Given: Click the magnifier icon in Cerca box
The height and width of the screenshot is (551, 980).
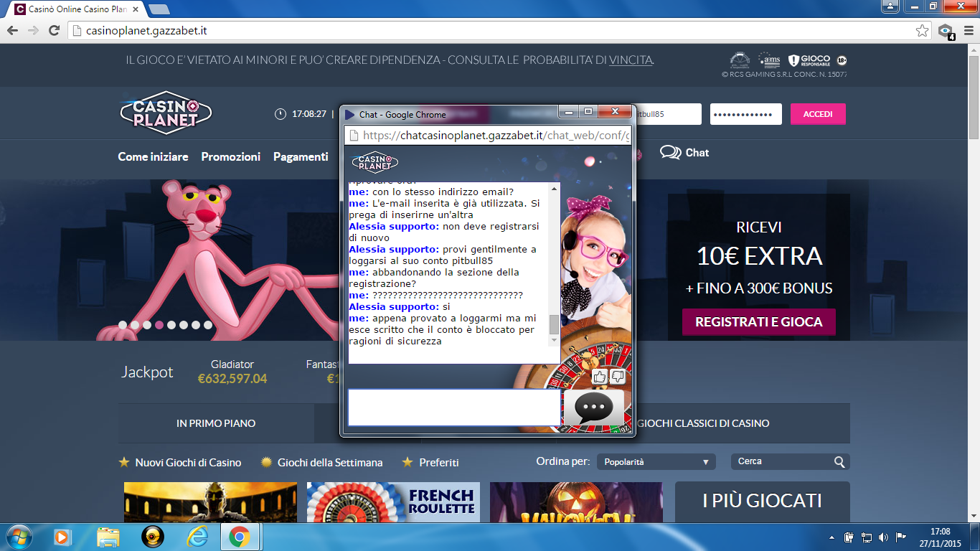Looking at the screenshot, I should (x=839, y=463).
